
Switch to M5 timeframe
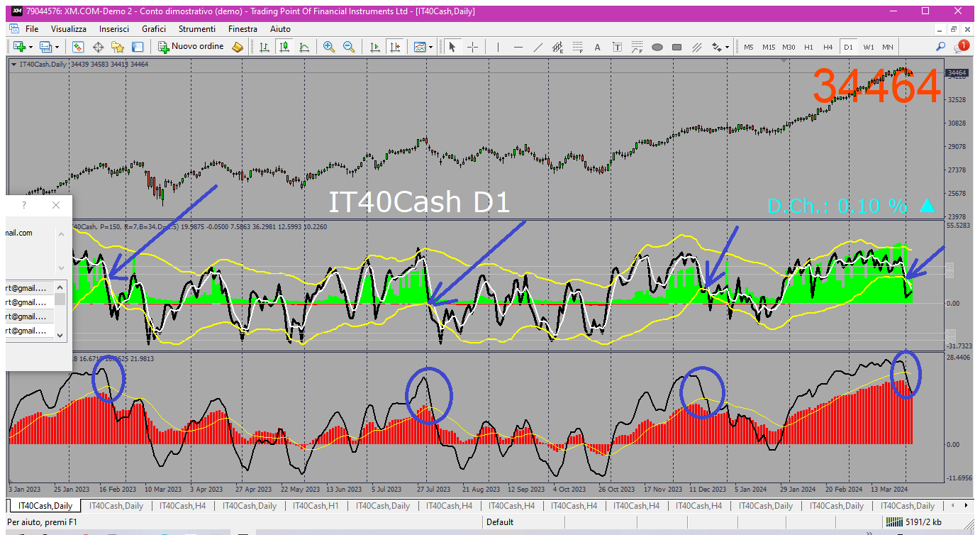point(749,47)
